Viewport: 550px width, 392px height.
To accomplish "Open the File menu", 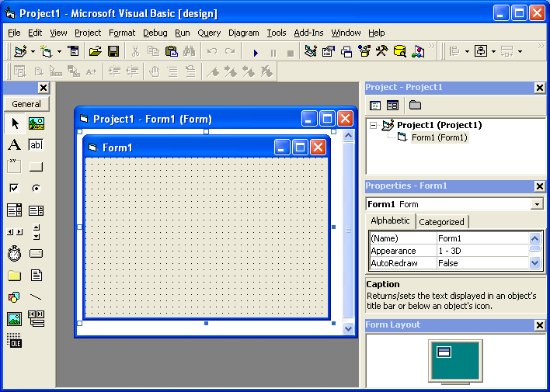I will [14, 33].
